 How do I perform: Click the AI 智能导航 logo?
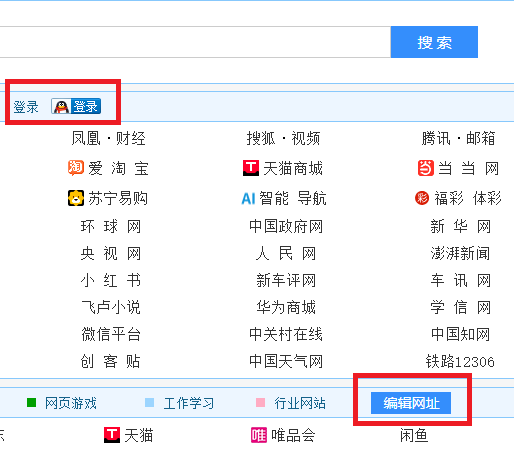coord(248,199)
